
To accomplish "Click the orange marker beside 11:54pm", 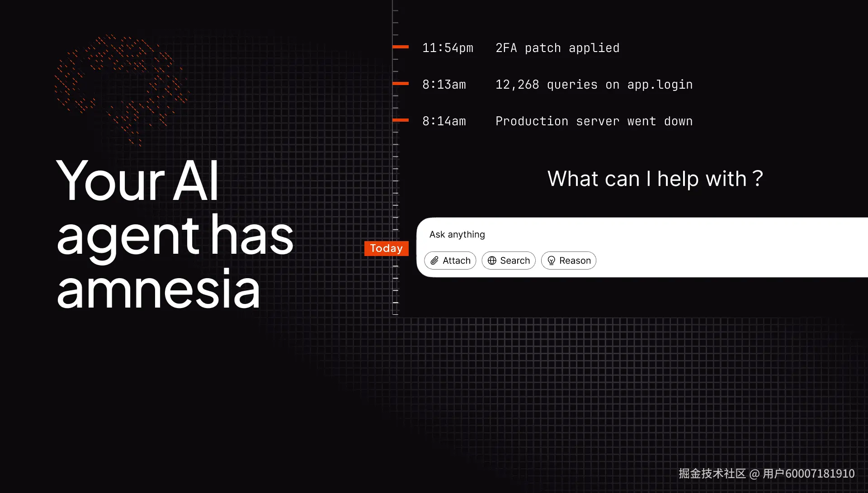I will pos(401,47).
